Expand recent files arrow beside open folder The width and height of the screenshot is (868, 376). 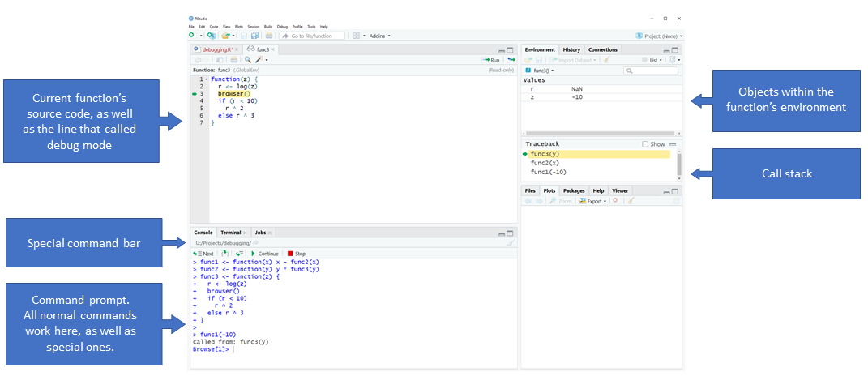click(233, 36)
